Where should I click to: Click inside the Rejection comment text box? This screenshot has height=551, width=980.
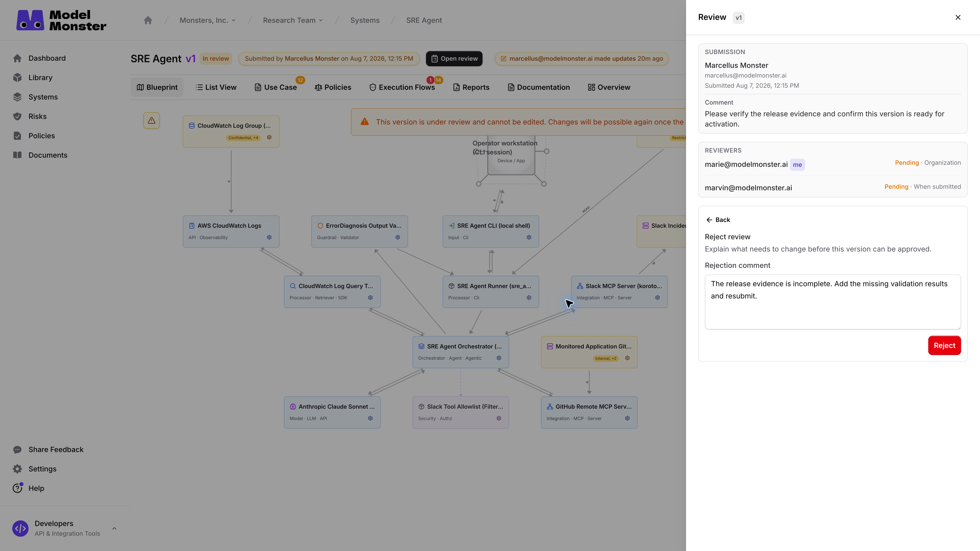point(833,302)
